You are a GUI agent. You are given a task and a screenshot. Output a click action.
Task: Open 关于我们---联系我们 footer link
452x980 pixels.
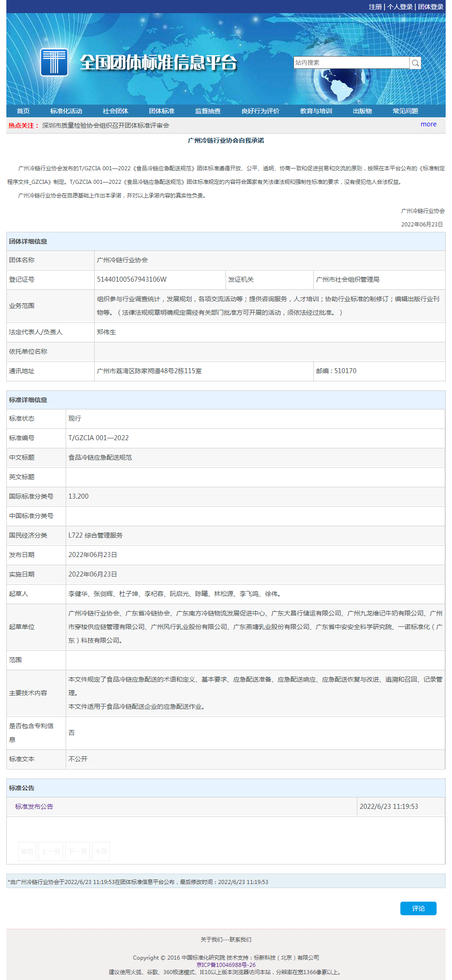[226, 940]
